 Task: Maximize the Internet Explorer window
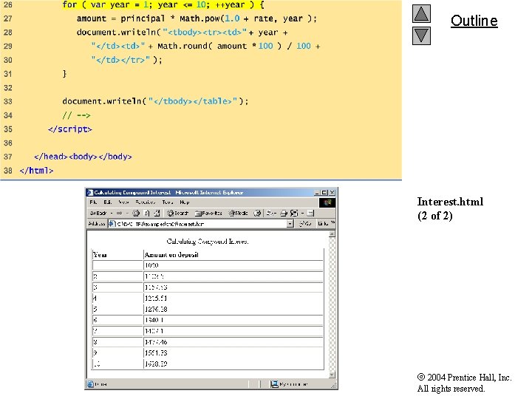pos(324,192)
